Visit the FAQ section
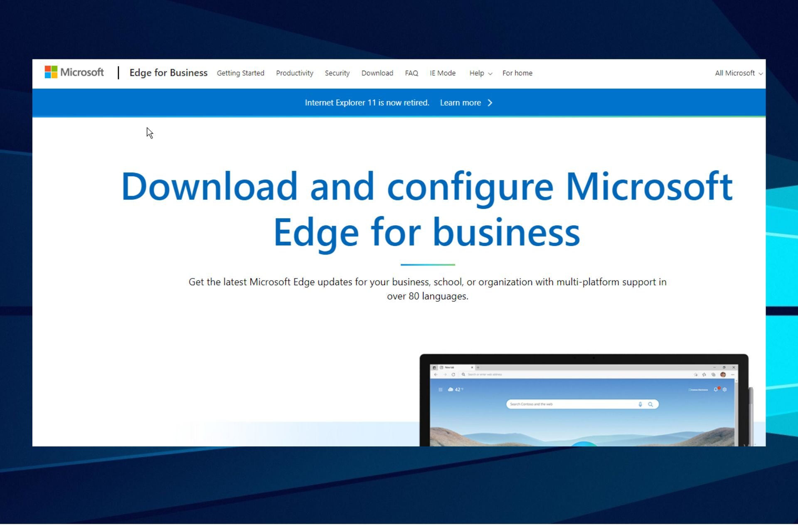The height and width of the screenshot is (532, 798). [x=411, y=73]
